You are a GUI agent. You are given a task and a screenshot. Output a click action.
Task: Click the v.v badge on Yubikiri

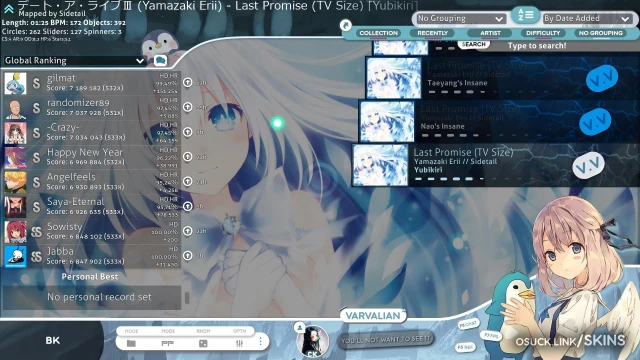[588, 165]
